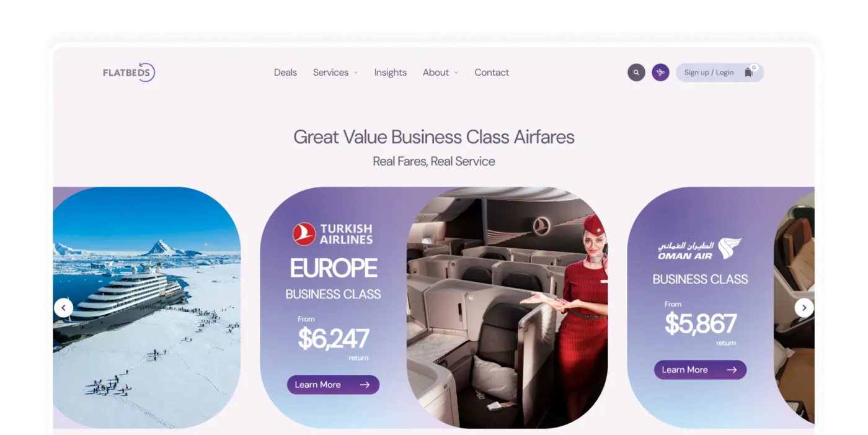868x435 pixels.
Task: Click the chevron next to Services
Action: tap(356, 73)
